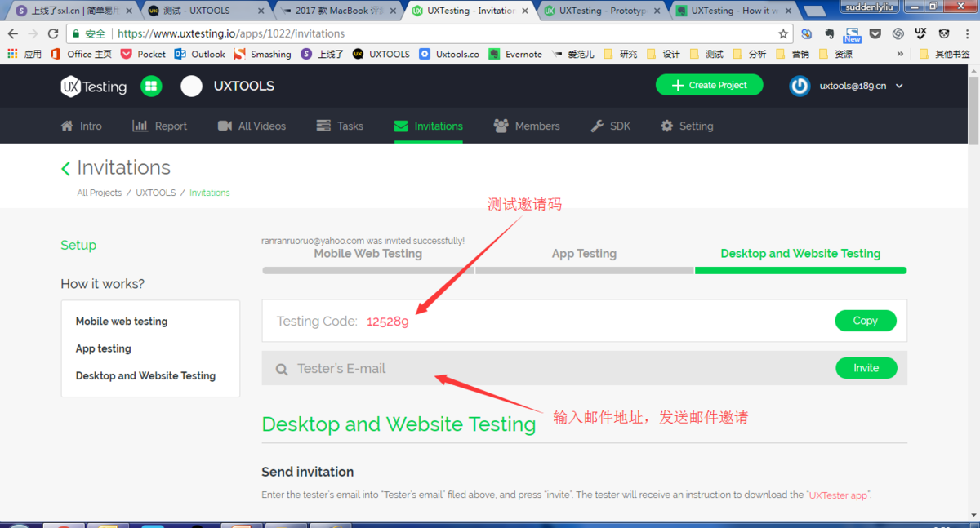The width and height of the screenshot is (980, 528).
Task: Click the extension icon with New badge
Action: pyautogui.click(x=852, y=33)
